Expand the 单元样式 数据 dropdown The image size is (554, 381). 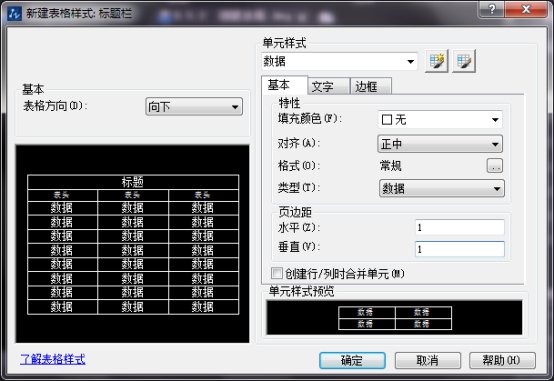coord(340,61)
